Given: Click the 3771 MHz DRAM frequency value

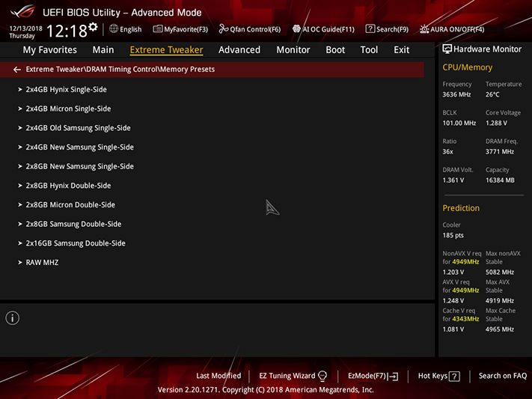Looking at the screenshot, I should [499, 151].
